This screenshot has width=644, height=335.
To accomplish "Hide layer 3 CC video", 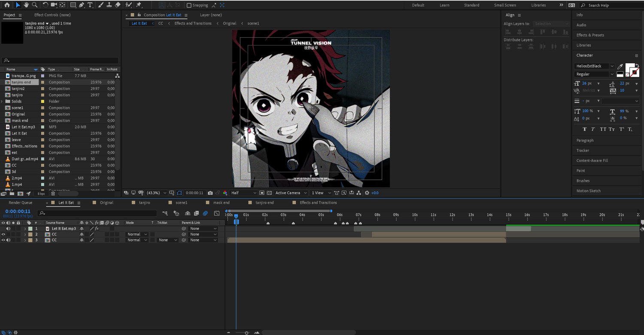I will click(x=3, y=240).
